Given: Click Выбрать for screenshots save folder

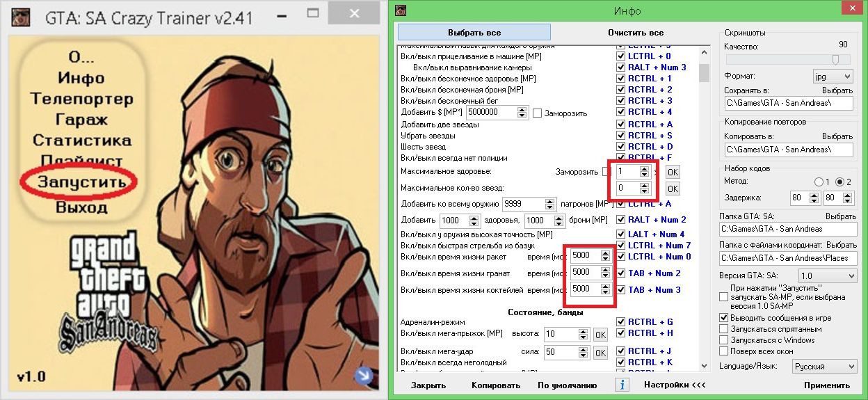Looking at the screenshot, I should tap(837, 90).
